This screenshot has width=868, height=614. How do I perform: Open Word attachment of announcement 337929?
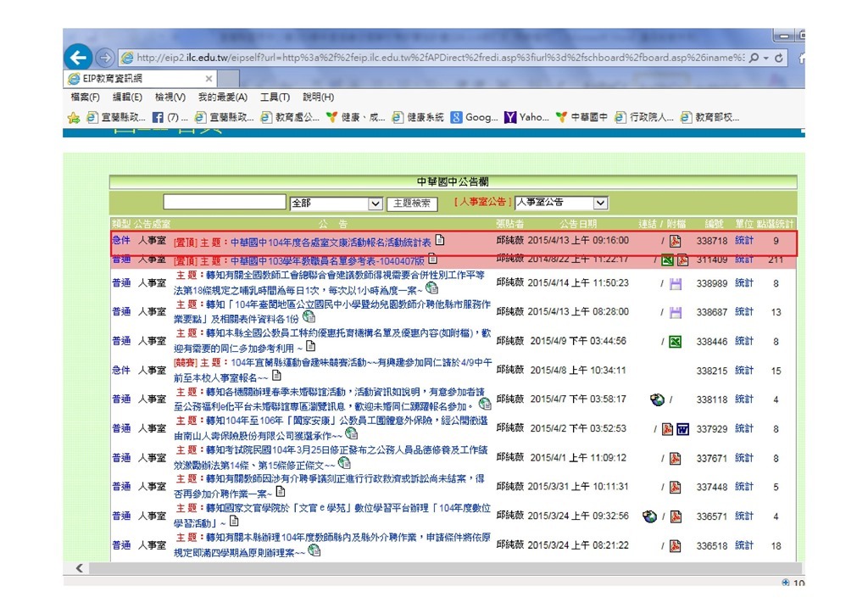click(683, 429)
